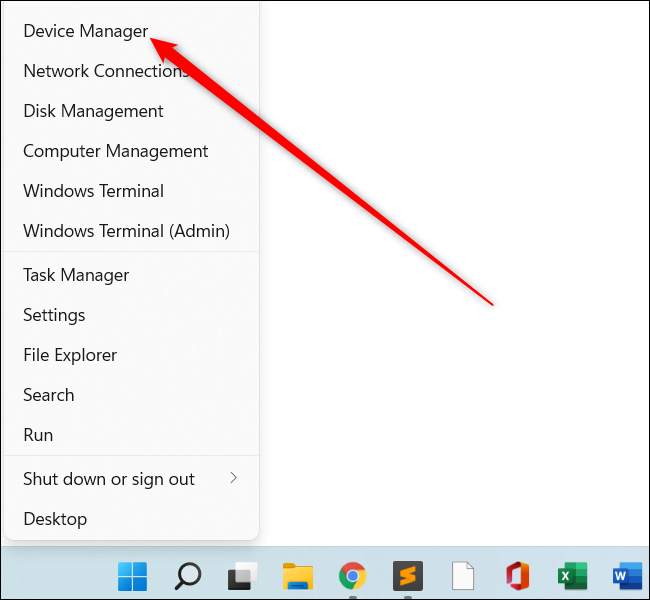This screenshot has height=600, width=650.
Task: Open the taskbar Search magnifier icon
Action: 187,576
